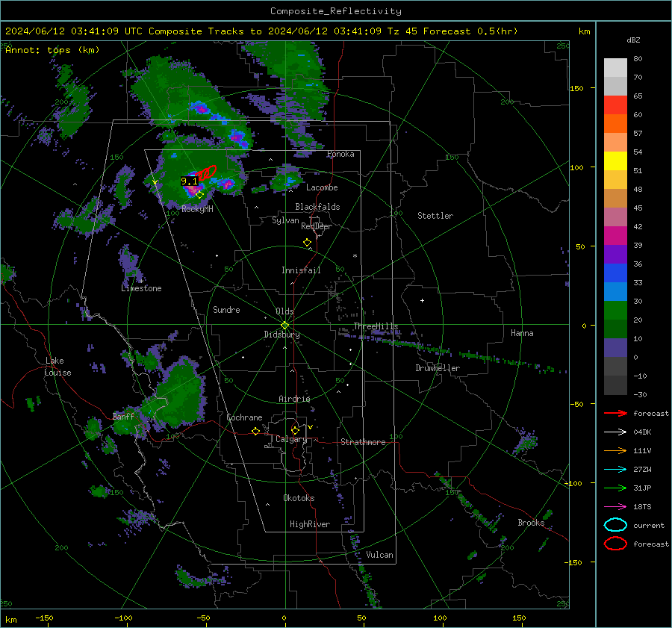This screenshot has width=672, height=628.
Task: Click the yellow diamond marker at Cochrane
Action: [255, 431]
